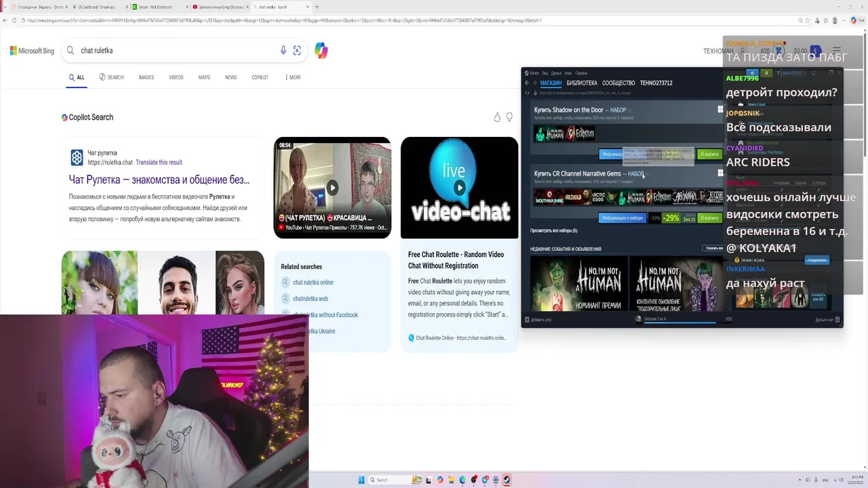Select related search chat ruletka online
The width and height of the screenshot is (868, 488).
(x=313, y=283)
